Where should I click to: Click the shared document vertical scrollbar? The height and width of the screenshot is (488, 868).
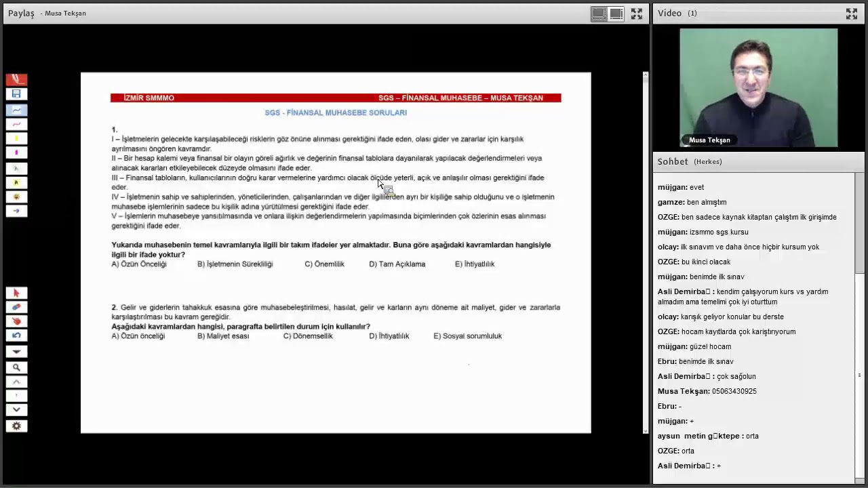[x=645, y=251]
